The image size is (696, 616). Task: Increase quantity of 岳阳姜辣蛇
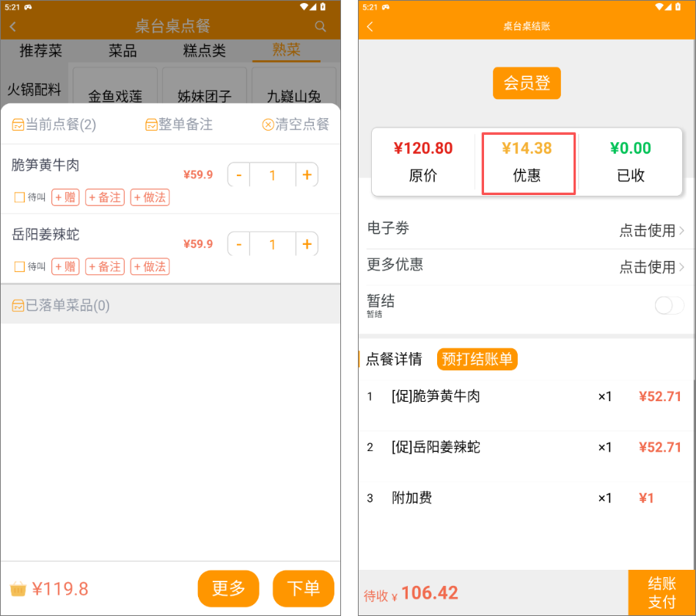coord(307,244)
